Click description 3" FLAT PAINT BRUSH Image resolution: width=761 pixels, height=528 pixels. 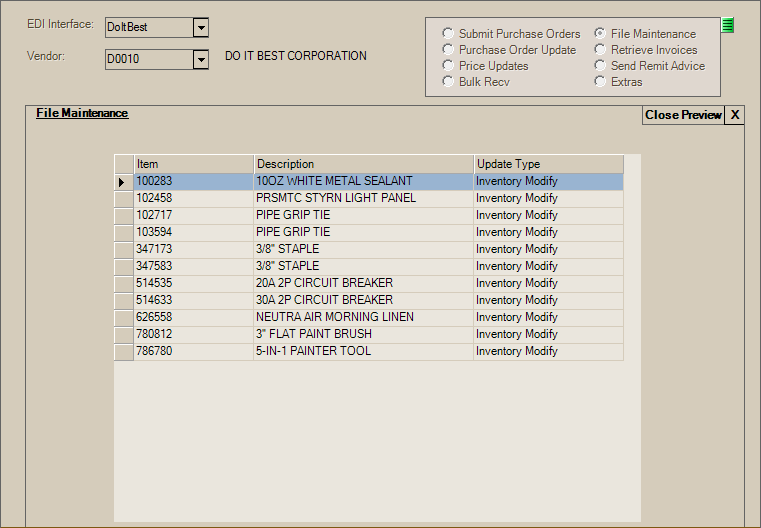coord(364,334)
